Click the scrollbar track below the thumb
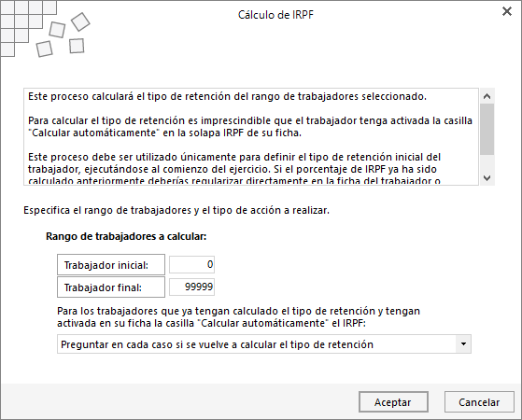The image size is (522, 420). [x=487, y=162]
